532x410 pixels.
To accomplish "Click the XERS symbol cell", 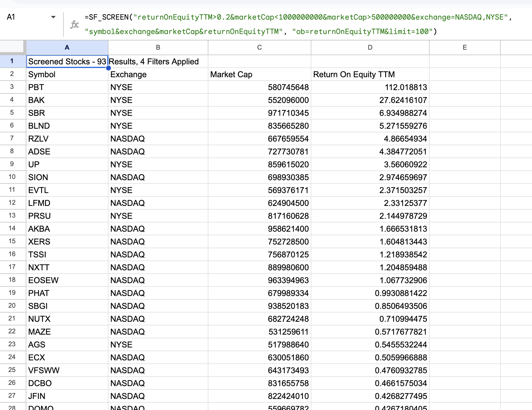I will coord(67,242).
